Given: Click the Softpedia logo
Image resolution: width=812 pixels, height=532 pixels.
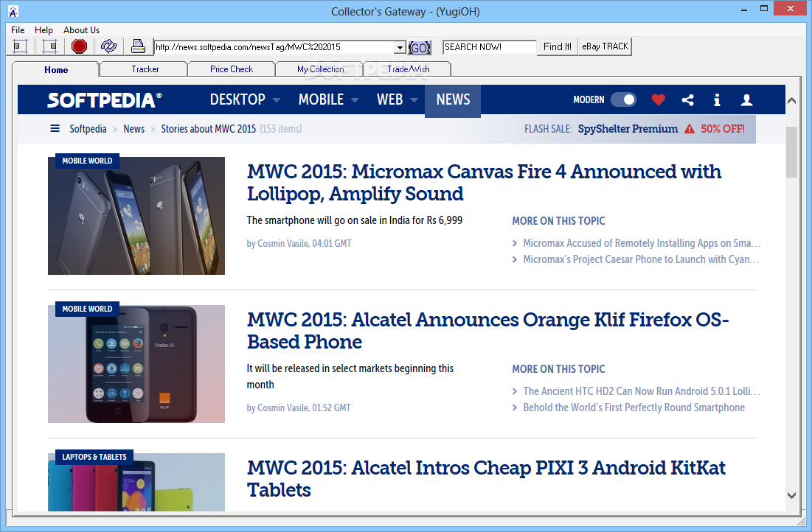Looking at the screenshot, I should [x=104, y=100].
